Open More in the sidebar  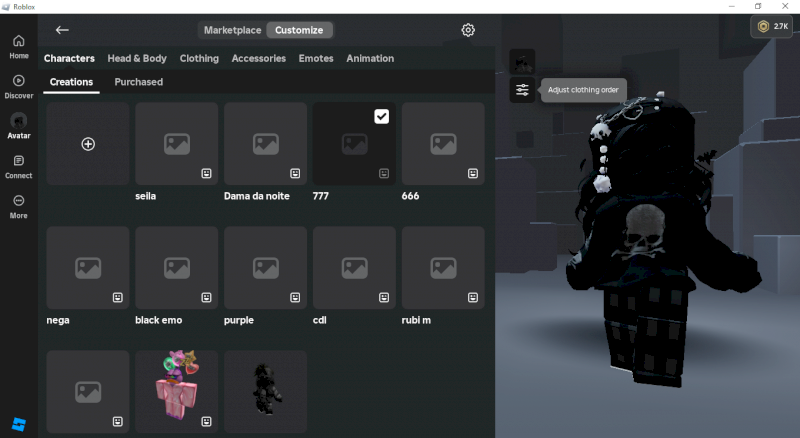19,207
